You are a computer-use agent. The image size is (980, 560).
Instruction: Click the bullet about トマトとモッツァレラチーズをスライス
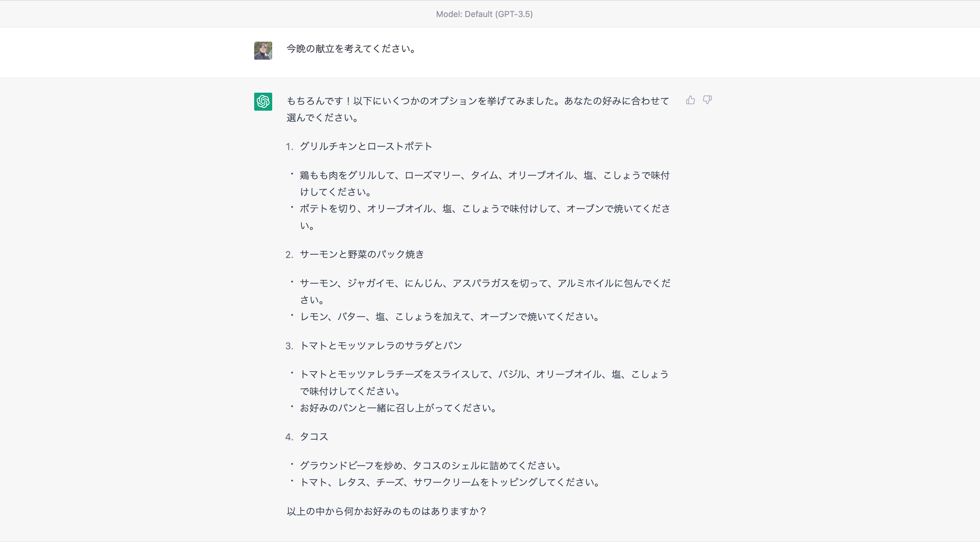click(x=484, y=383)
